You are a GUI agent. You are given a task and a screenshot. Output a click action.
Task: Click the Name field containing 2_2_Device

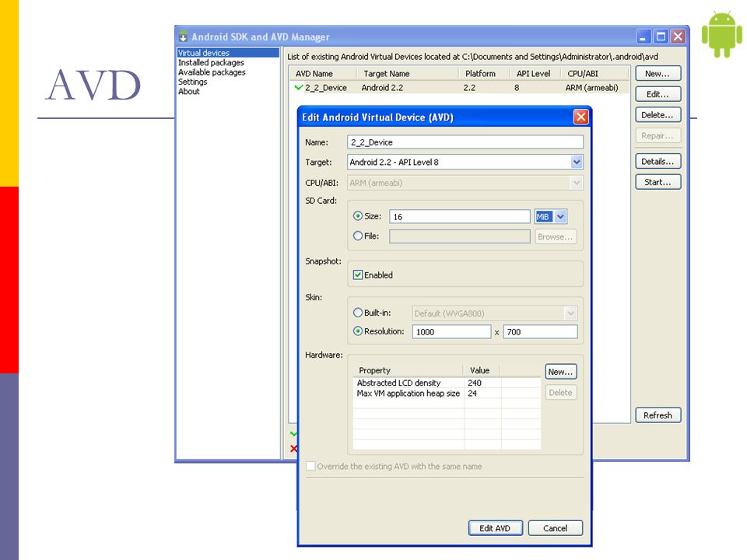click(465, 142)
